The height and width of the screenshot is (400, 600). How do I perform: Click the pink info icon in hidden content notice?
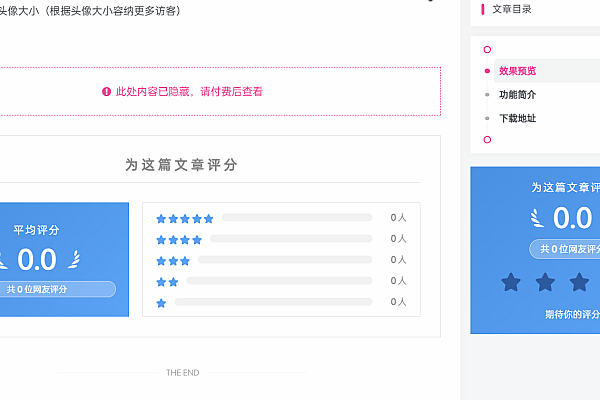coord(106,91)
